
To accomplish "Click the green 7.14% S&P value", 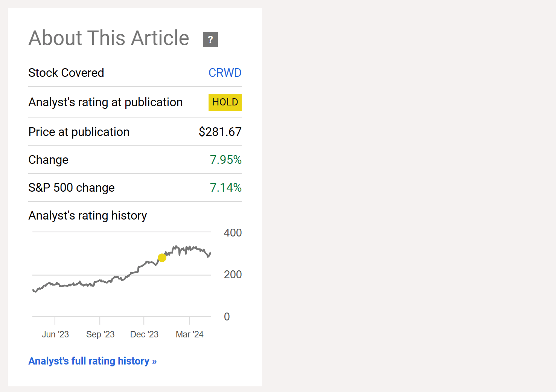I will coord(225,188).
